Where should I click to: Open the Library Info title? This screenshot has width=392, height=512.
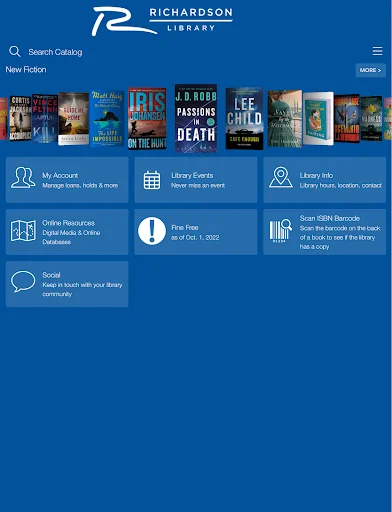pyautogui.click(x=316, y=175)
